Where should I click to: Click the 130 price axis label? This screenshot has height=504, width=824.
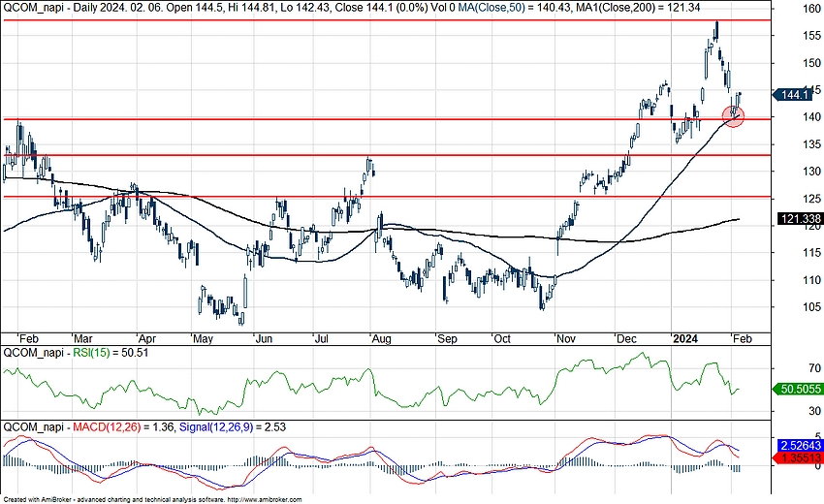pyautogui.click(x=812, y=172)
